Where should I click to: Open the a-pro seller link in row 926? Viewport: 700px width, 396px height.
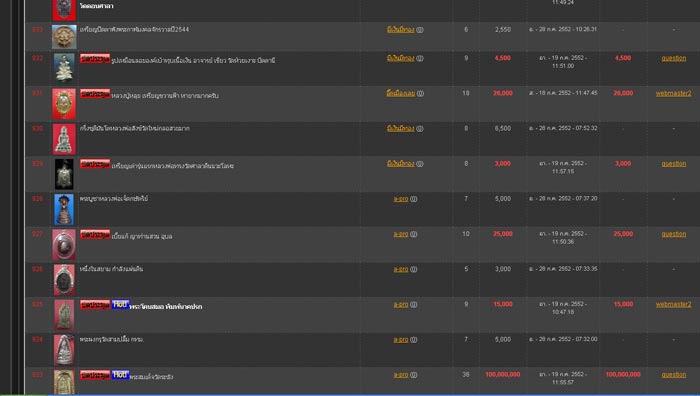tap(401, 269)
